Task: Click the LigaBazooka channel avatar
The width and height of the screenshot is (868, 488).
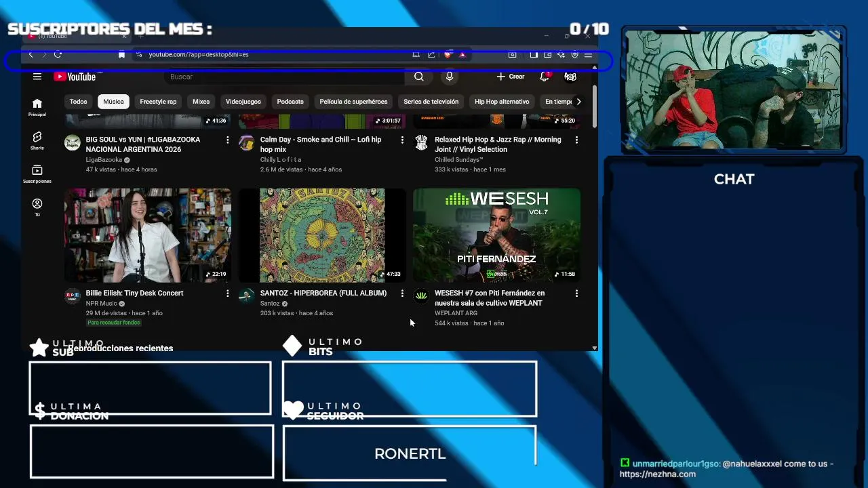Action: coord(73,143)
